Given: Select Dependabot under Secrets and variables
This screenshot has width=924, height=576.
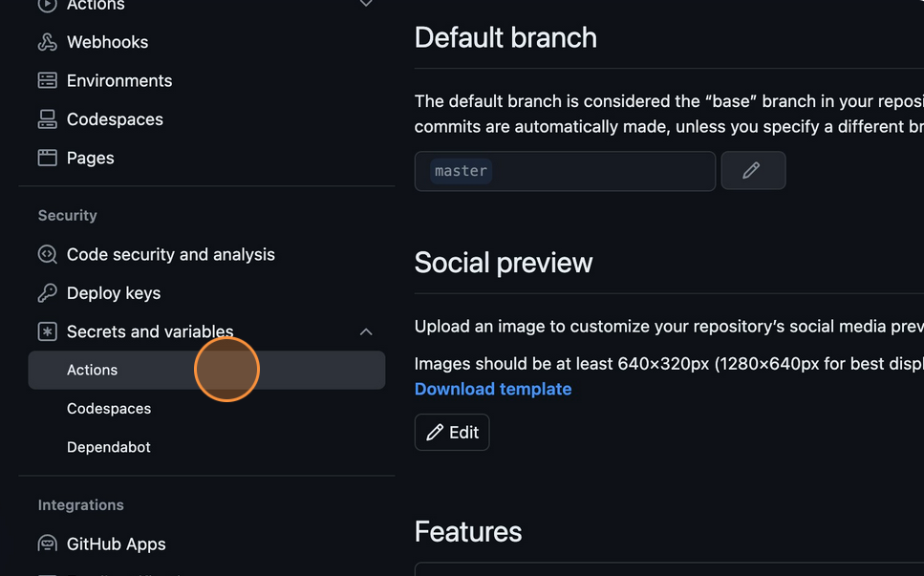Looking at the screenshot, I should (108, 447).
